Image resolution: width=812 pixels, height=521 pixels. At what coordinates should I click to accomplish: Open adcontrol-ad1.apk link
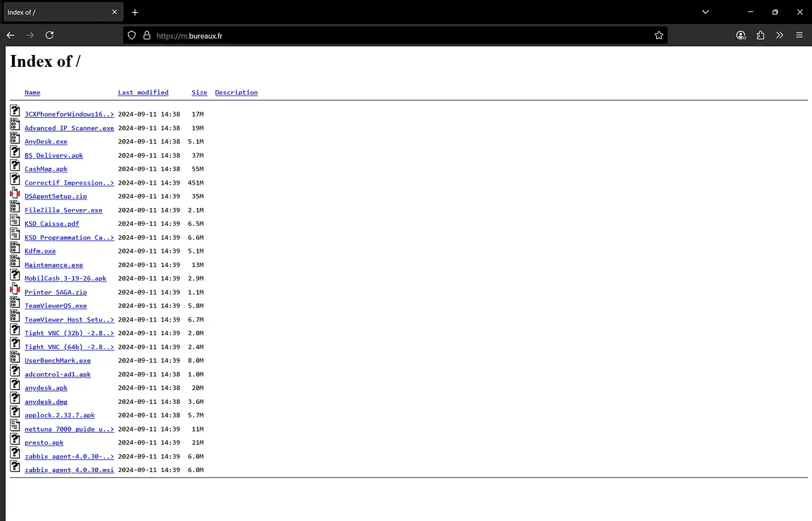pyautogui.click(x=57, y=374)
